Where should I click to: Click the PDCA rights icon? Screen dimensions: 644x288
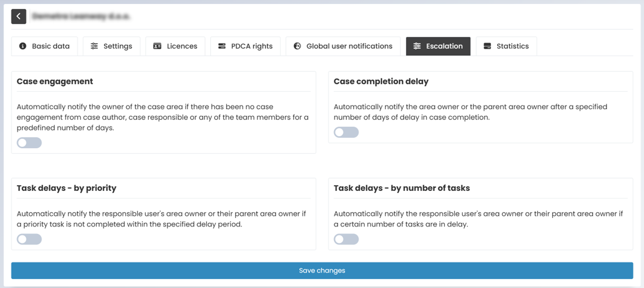[222, 46]
